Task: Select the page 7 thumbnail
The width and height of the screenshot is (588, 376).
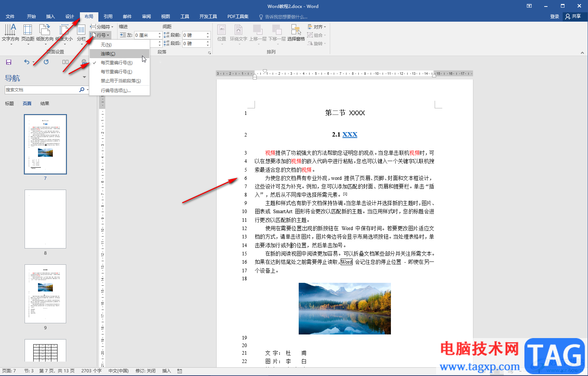Action: tap(46, 144)
